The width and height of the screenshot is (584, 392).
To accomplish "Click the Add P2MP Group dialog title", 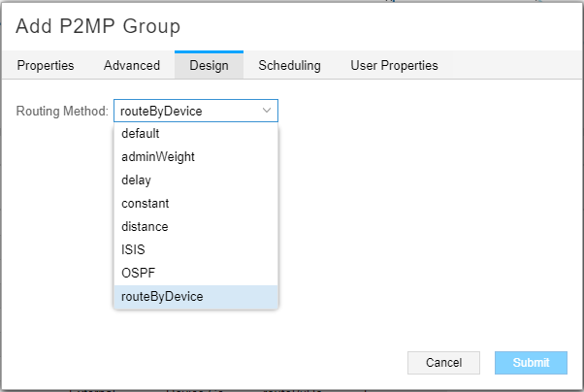I will click(x=98, y=26).
